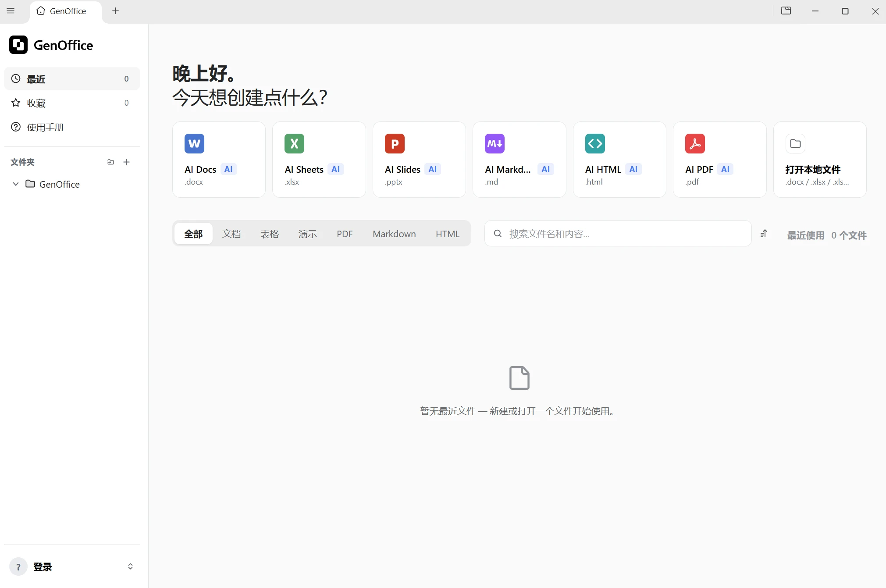The height and width of the screenshot is (588, 886).
Task: Click the GenOffice logo icon
Action: [x=18, y=45]
